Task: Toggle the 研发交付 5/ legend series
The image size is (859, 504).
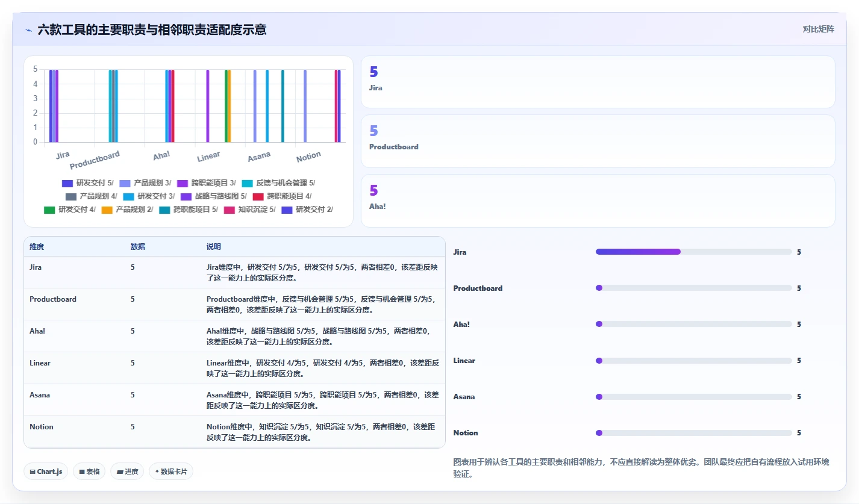Action: [88, 183]
